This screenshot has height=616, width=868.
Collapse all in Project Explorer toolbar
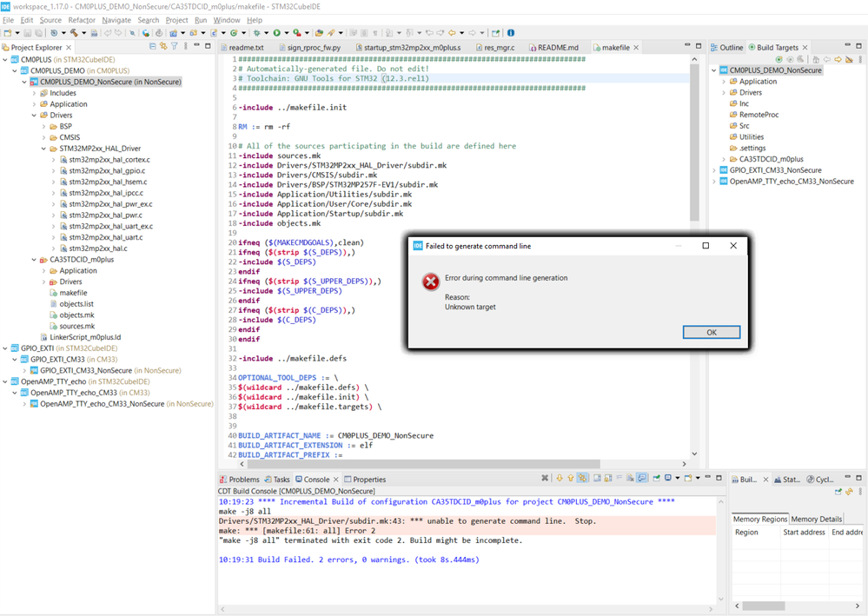(x=153, y=47)
